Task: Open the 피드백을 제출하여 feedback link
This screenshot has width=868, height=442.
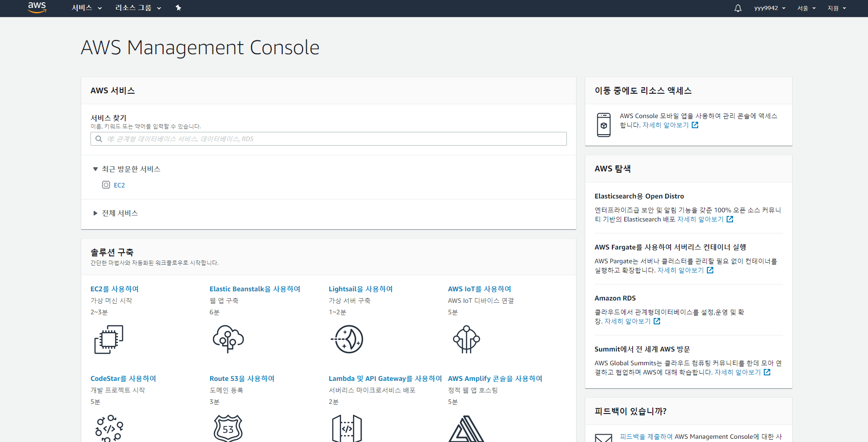Action: pyautogui.click(x=646, y=436)
